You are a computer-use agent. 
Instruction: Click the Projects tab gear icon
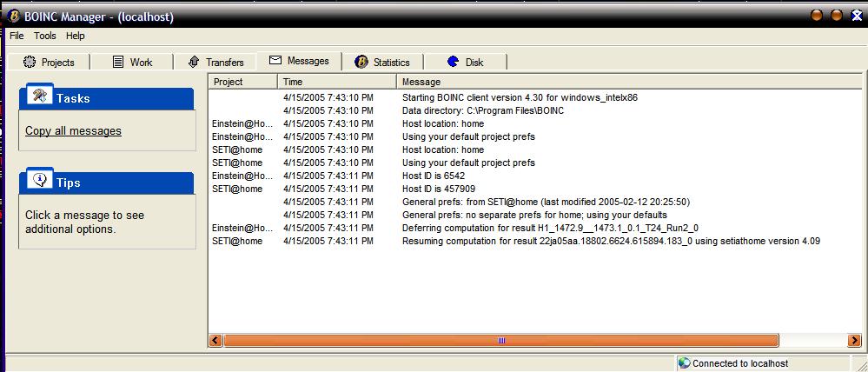[x=30, y=62]
